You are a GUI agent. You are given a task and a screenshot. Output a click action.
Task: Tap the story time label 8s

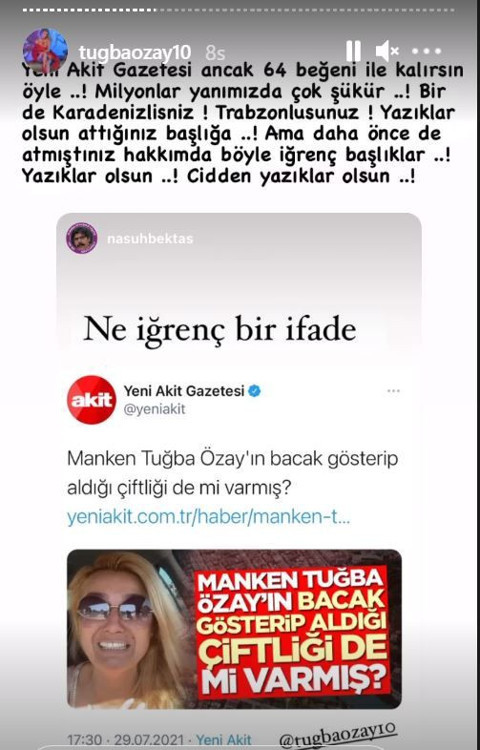point(215,53)
